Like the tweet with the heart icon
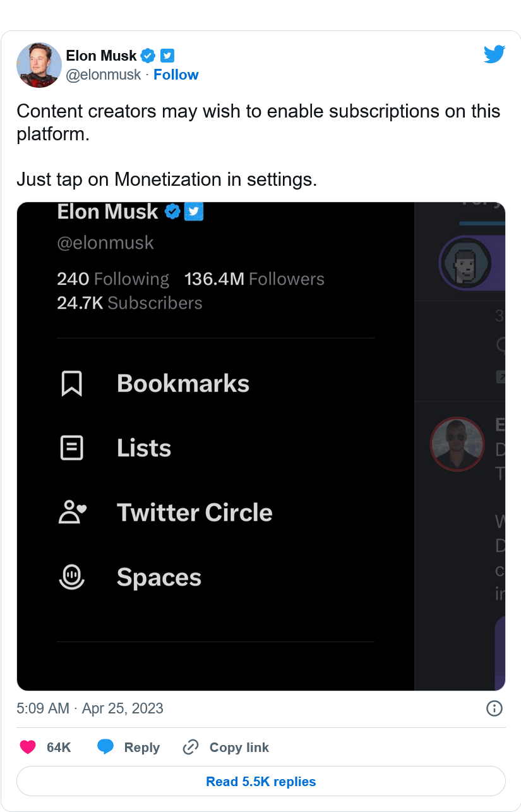The height and width of the screenshot is (812, 521). tap(28, 748)
